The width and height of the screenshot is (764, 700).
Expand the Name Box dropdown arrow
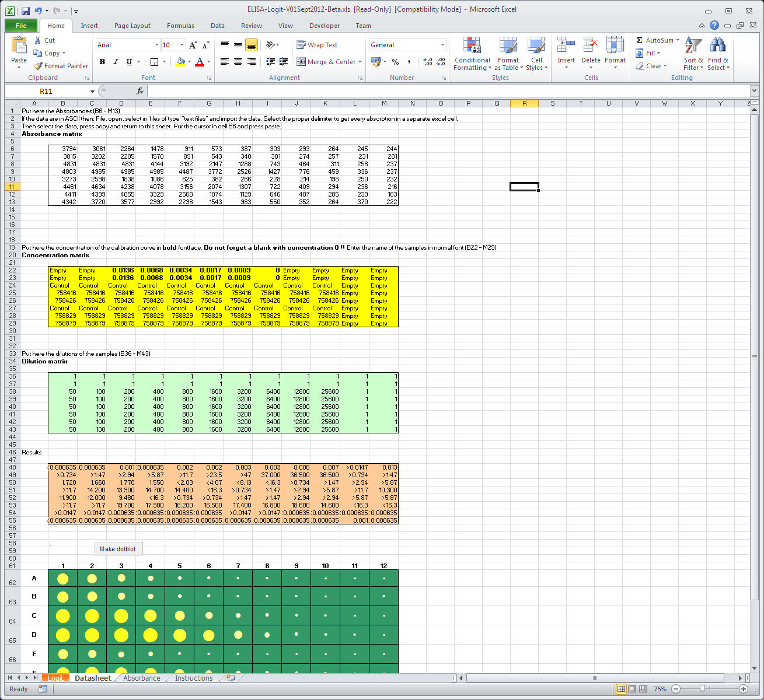tap(92, 91)
